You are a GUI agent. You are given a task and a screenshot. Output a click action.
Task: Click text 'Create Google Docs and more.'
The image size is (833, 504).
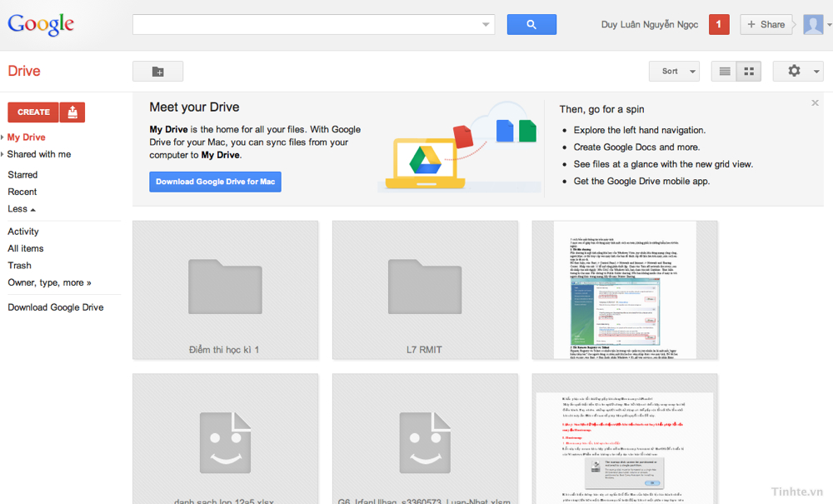[x=636, y=147]
